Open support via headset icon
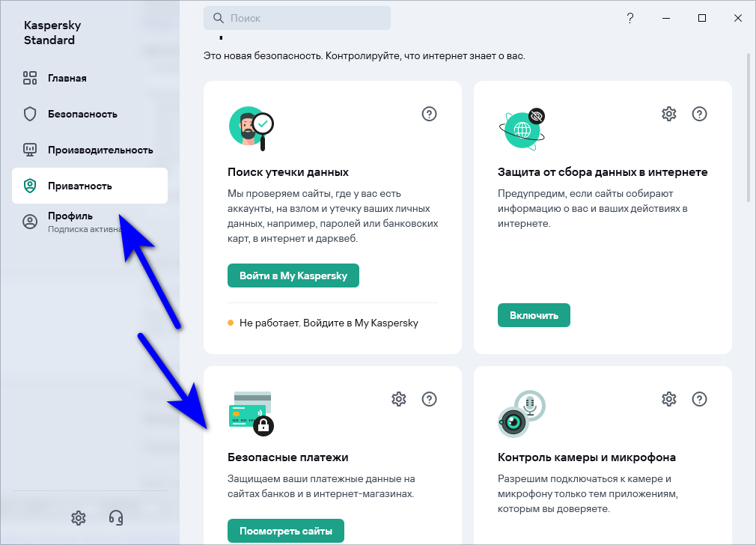The image size is (756, 545). click(x=116, y=518)
